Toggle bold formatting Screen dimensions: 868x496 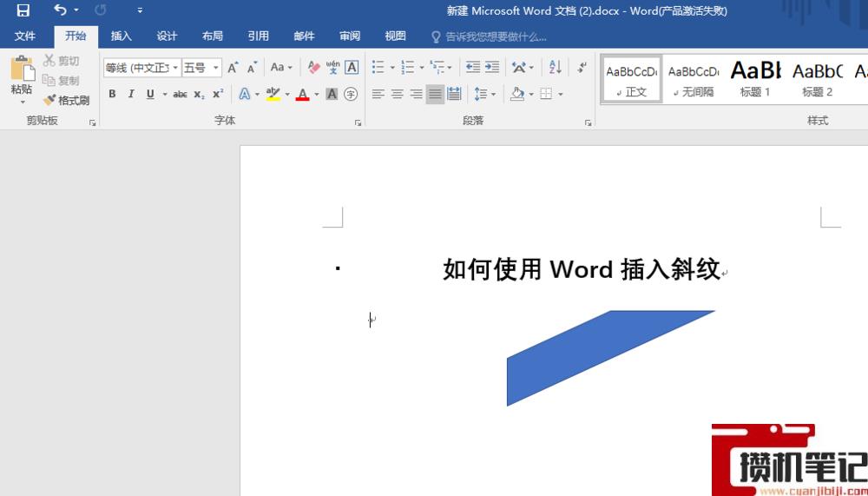[x=112, y=94]
